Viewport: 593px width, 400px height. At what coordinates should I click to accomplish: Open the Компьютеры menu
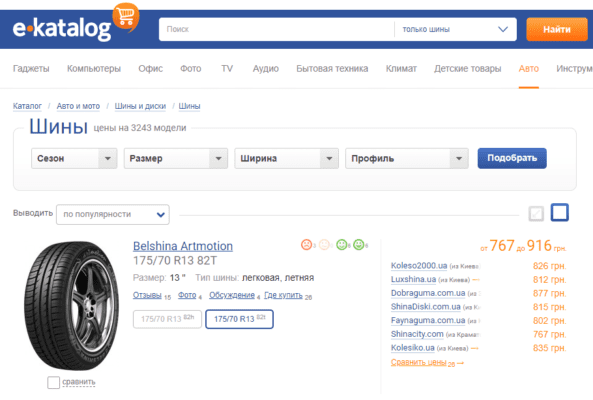(x=94, y=69)
